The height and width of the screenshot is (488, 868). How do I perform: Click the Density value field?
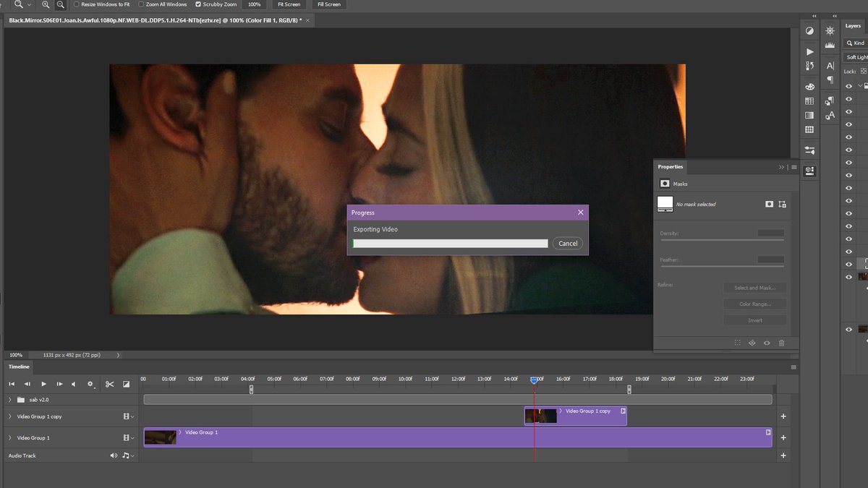770,233
